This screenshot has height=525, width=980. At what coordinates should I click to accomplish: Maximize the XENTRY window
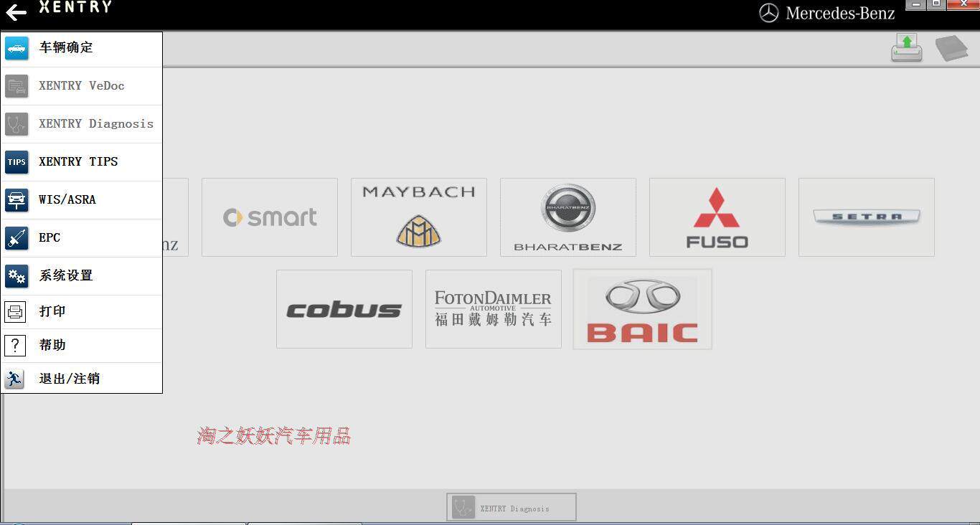[936, 5]
